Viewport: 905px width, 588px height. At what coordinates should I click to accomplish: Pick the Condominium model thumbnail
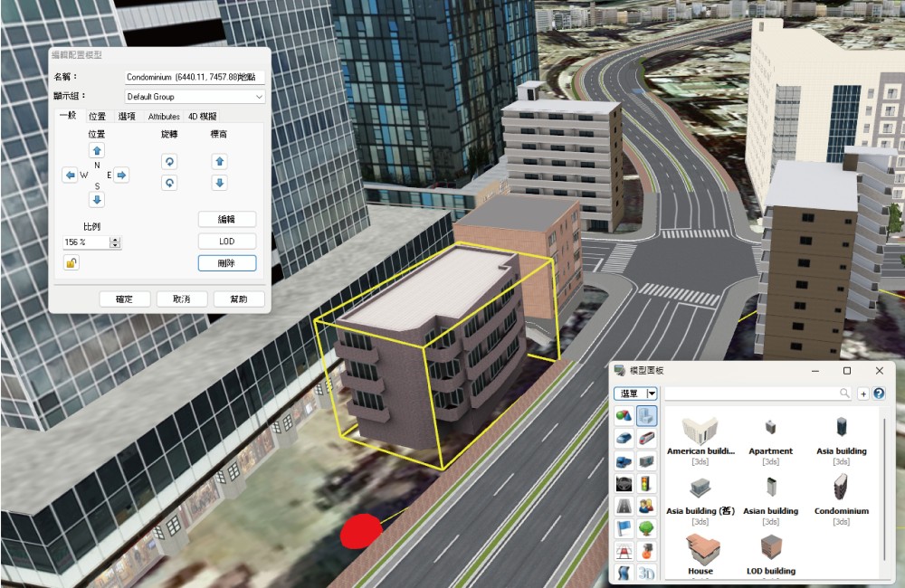[x=841, y=489]
